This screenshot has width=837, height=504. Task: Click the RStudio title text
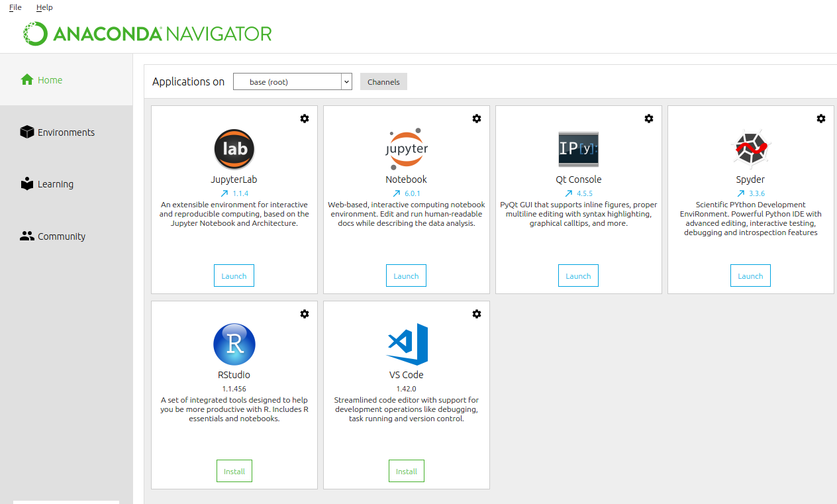234,375
